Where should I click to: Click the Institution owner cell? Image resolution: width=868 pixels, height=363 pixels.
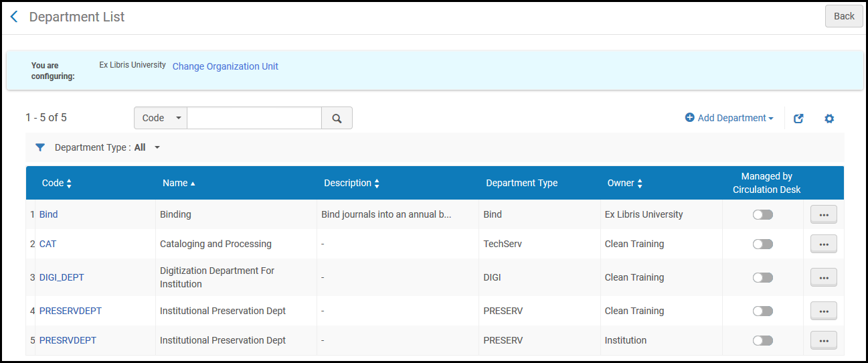[626, 340]
